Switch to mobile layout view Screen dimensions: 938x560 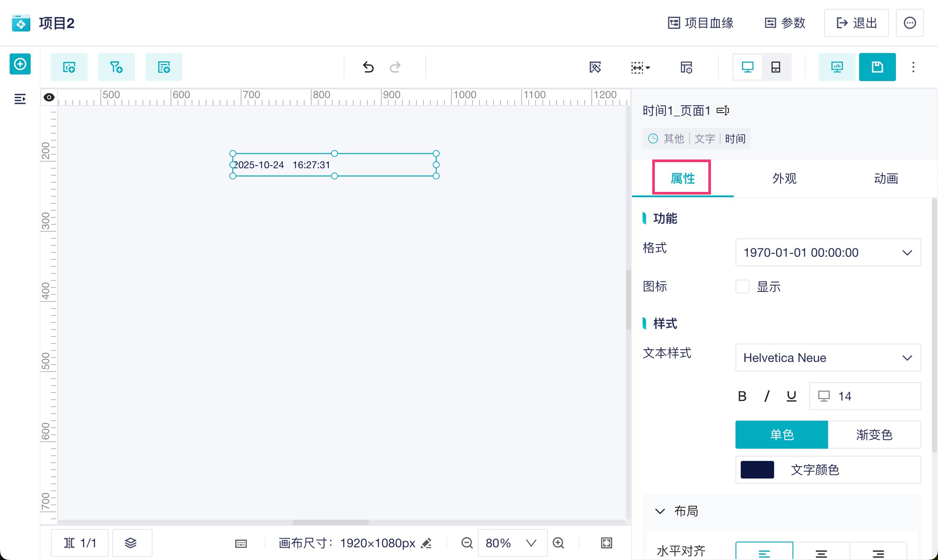776,67
